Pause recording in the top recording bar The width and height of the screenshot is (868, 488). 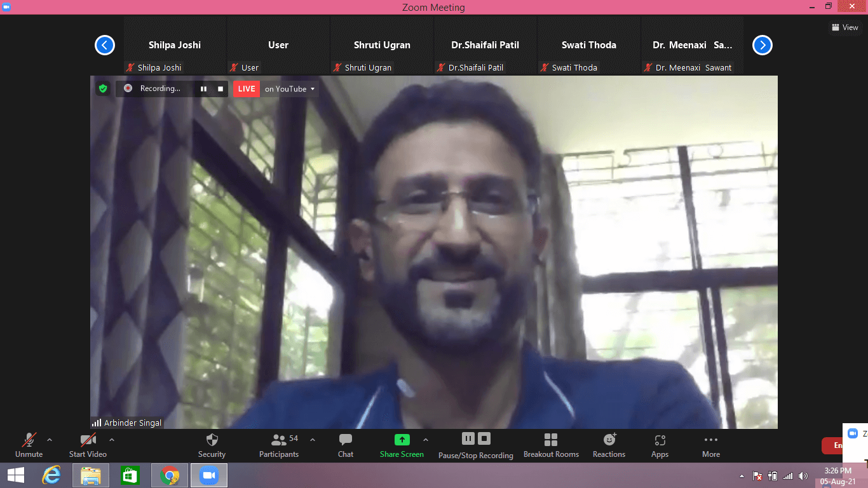coord(203,89)
